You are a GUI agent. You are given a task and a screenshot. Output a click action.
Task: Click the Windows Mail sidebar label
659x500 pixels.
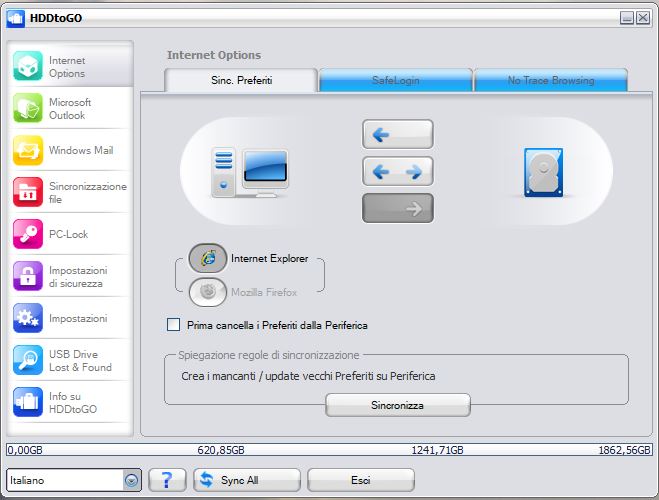81,150
